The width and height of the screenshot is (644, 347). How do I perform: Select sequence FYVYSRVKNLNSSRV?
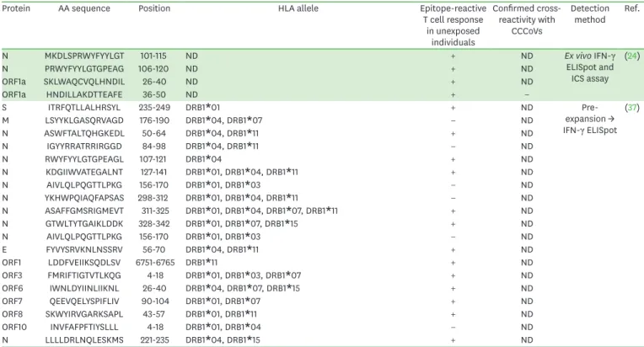coord(84,250)
